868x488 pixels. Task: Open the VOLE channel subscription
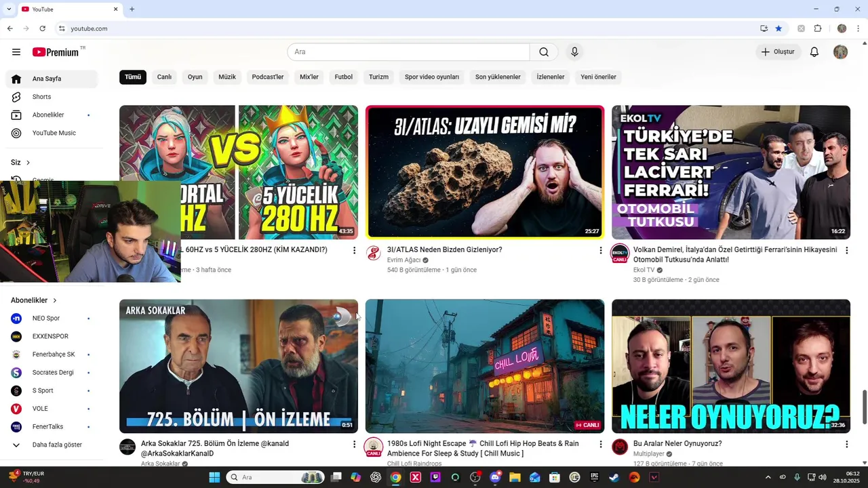[x=52, y=409]
